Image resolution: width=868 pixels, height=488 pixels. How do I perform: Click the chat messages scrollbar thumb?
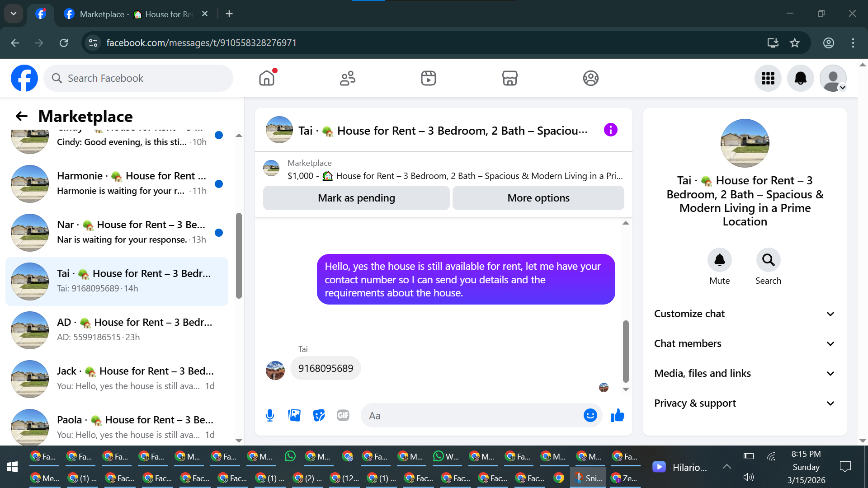(x=626, y=351)
